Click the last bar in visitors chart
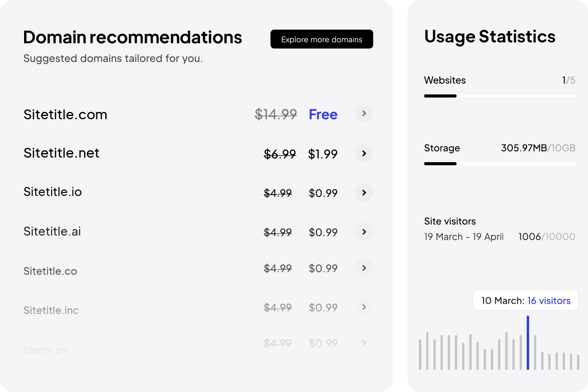This screenshot has height=392, width=588. tap(578, 362)
